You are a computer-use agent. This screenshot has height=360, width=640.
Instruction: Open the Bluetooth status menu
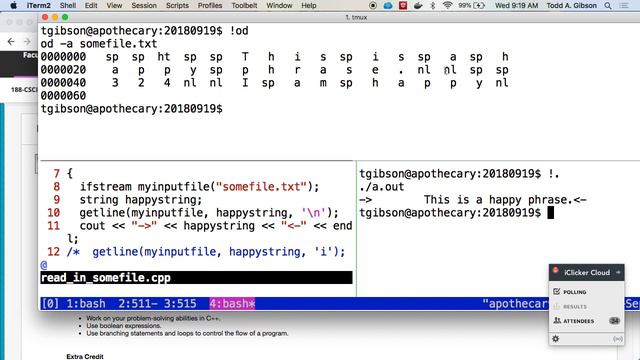click(x=433, y=6)
